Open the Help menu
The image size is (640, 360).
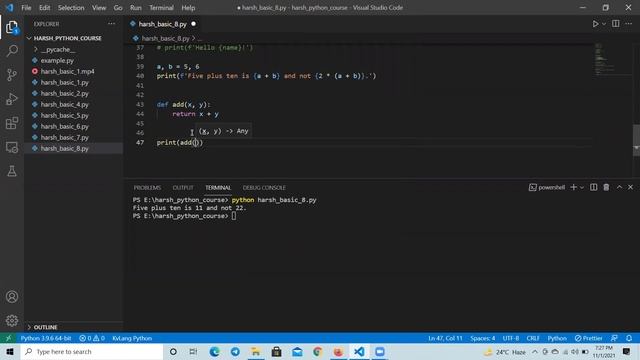click(188, 8)
